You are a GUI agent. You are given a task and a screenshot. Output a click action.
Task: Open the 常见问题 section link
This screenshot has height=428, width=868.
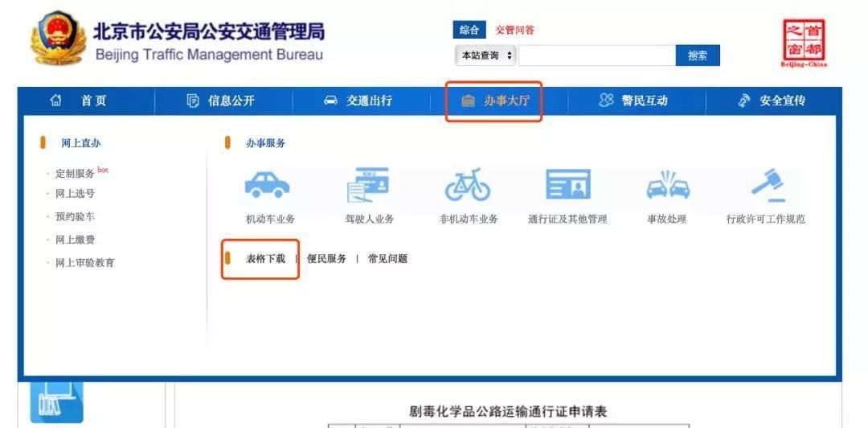(388, 258)
